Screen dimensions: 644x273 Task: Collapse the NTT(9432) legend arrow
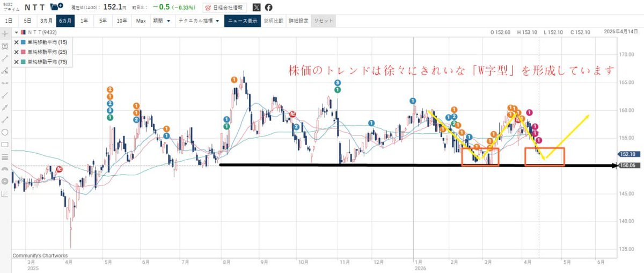(x=16, y=33)
